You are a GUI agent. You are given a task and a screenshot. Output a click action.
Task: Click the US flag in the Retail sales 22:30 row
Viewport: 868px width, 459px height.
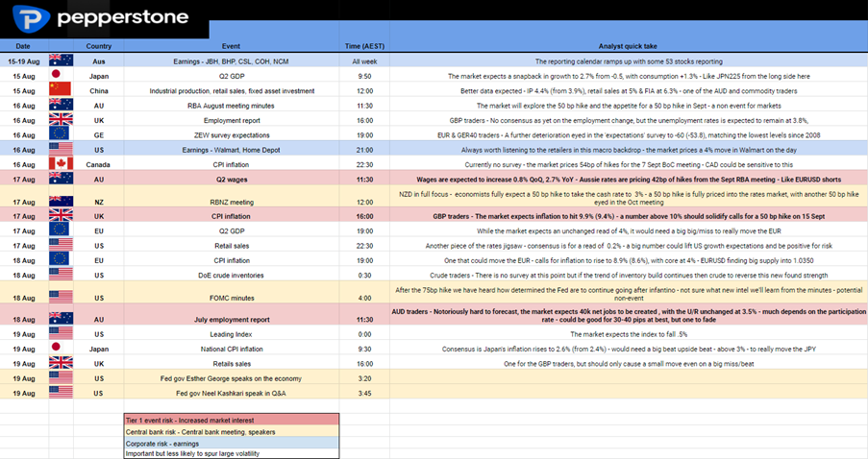pos(61,245)
